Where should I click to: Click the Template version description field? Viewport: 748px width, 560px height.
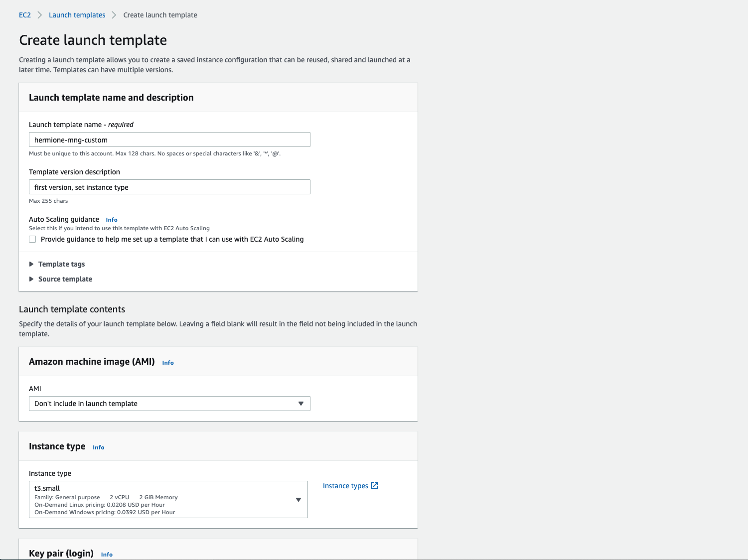169,187
